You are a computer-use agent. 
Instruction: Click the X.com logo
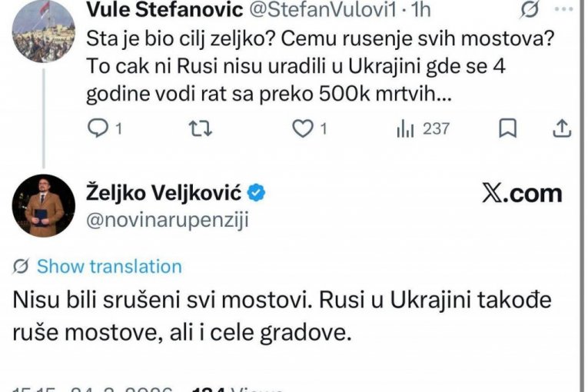point(522,193)
